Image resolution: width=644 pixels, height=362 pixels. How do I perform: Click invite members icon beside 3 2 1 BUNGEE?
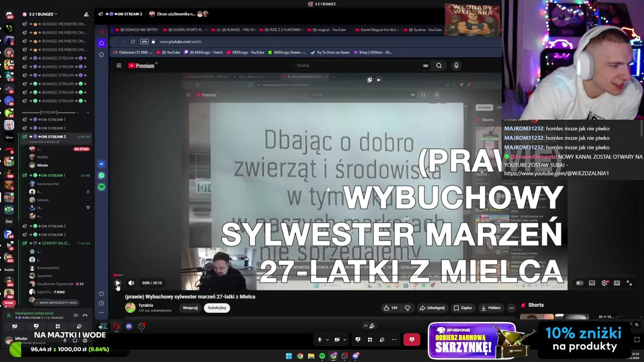[86, 14]
